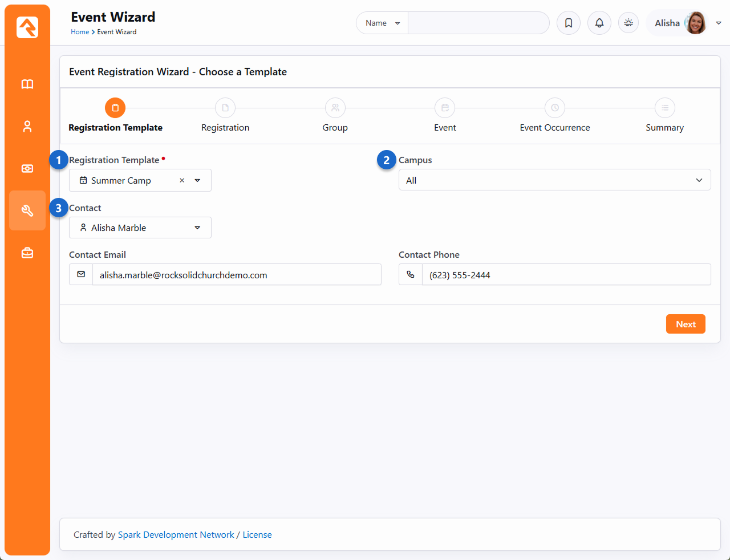Image resolution: width=730 pixels, height=560 pixels.
Task: Expand the Registration Template dropdown
Action: 197,180
